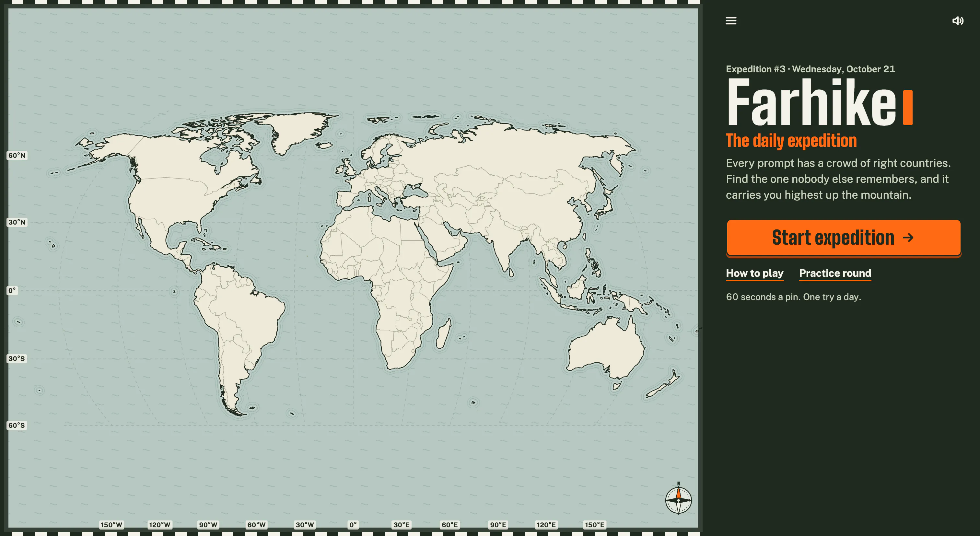Click the 60°N latitude label
Viewport: 980px width, 536px height.
tap(17, 155)
